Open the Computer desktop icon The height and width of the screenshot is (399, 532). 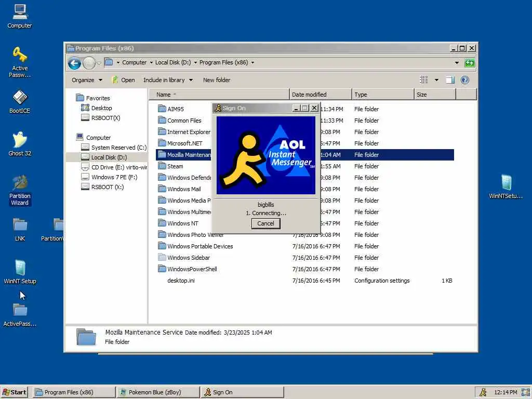pos(20,16)
